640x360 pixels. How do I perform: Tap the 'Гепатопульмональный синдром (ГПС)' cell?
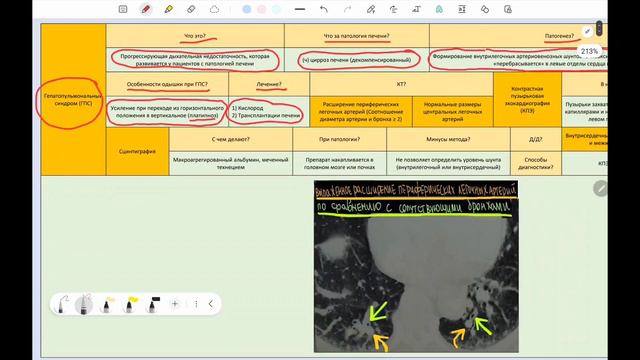point(73,100)
